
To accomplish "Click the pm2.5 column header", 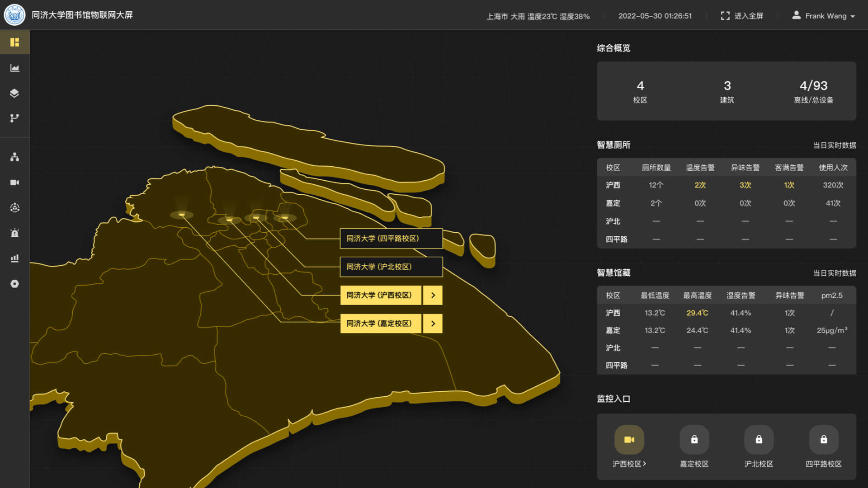I will point(832,296).
